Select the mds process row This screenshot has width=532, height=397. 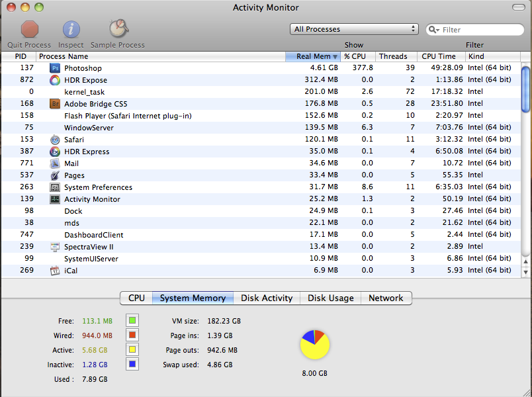261,222
